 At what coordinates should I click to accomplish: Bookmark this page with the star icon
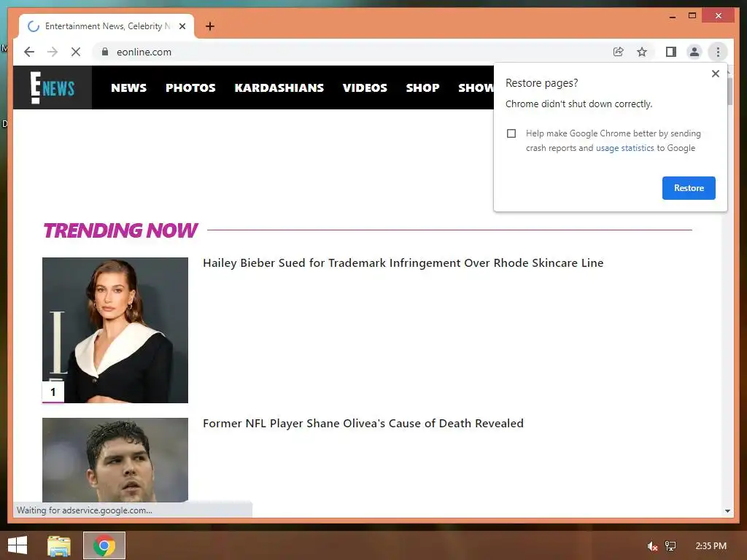[x=642, y=52]
